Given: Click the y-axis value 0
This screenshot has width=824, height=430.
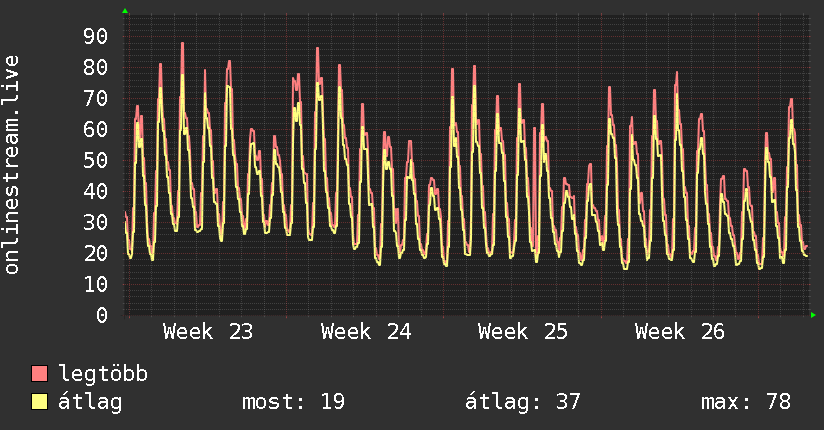Looking at the screenshot, I should tap(102, 315).
